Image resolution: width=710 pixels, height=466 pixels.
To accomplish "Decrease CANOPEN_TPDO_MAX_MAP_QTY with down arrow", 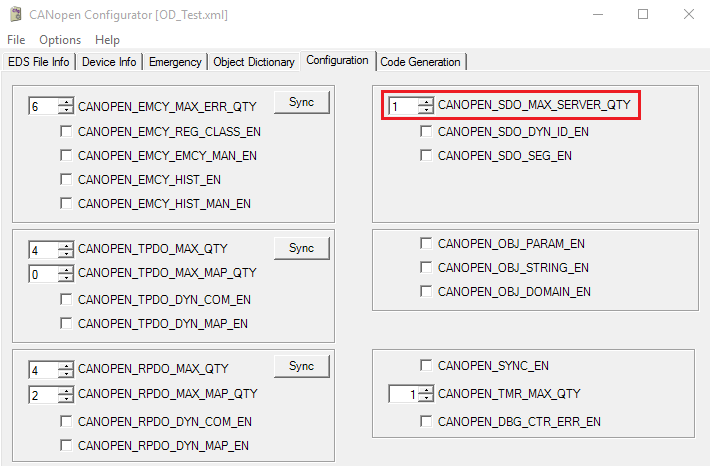I will [x=66, y=278].
